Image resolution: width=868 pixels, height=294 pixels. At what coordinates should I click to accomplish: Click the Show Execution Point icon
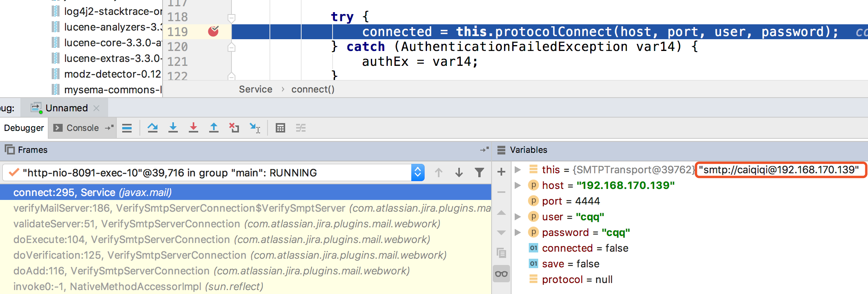127,128
